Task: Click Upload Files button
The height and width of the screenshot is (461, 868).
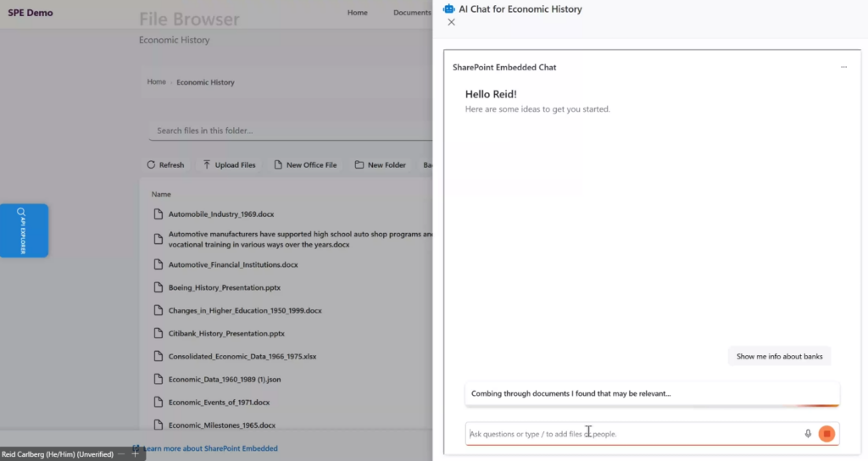Action: point(229,165)
